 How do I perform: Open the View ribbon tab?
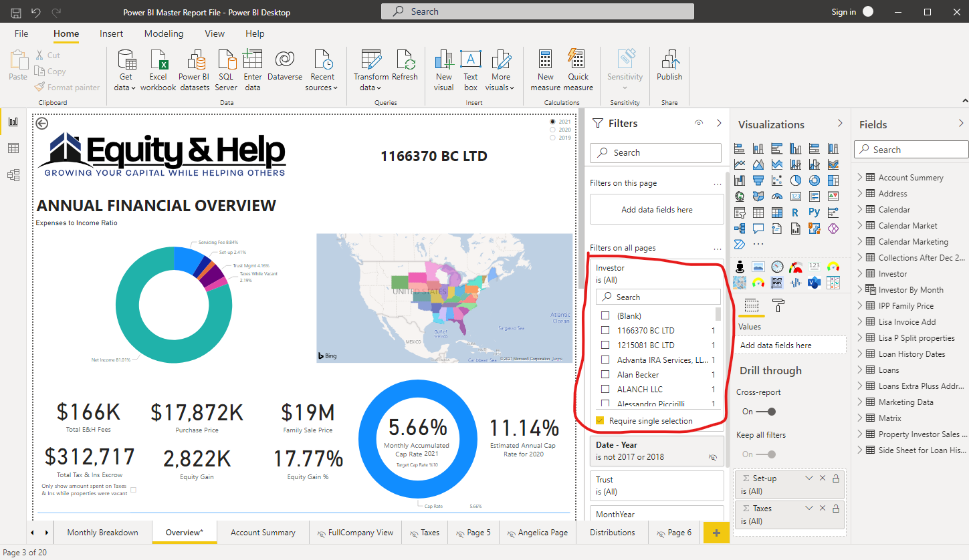coord(215,33)
